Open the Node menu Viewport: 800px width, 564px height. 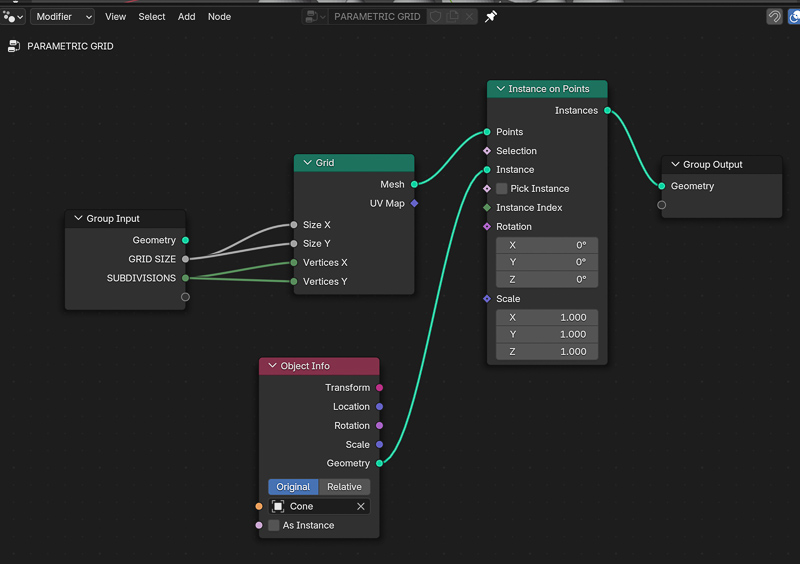pyautogui.click(x=219, y=17)
